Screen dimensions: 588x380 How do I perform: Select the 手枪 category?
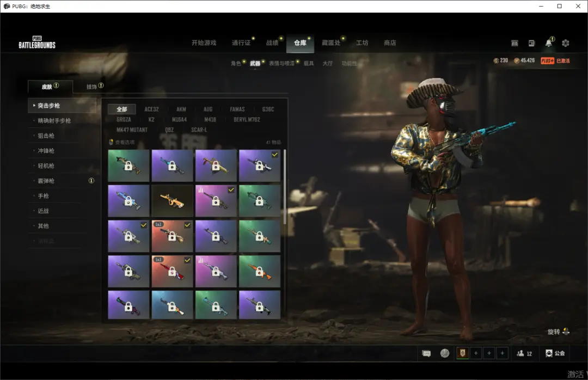coord(44,196)
